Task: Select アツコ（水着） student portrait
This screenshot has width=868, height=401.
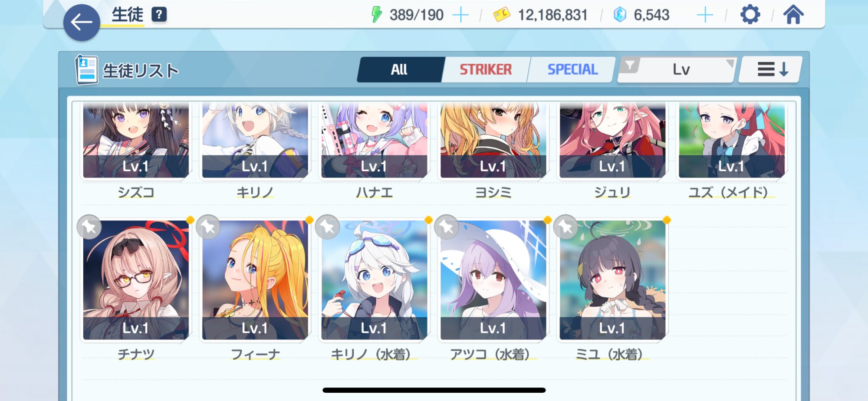Action: pos(493,280)
